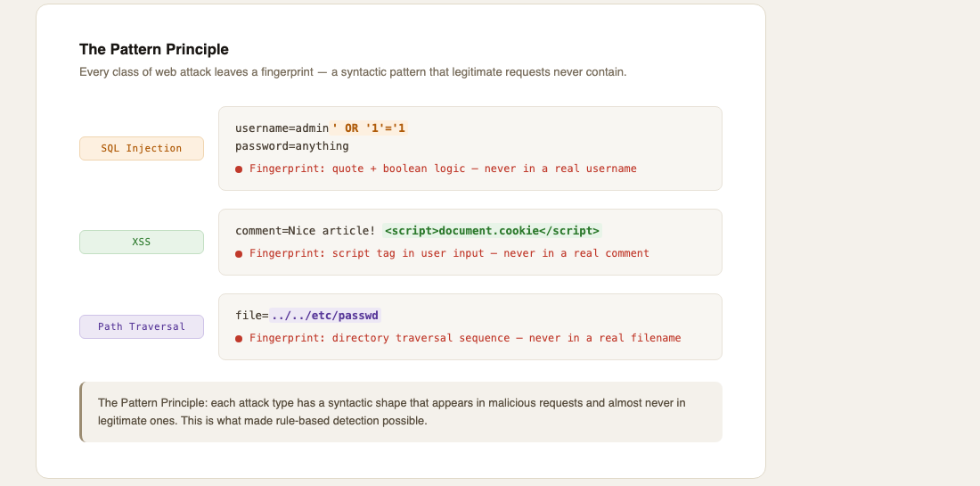Click the script tag fingerprint line

[449, 253]
